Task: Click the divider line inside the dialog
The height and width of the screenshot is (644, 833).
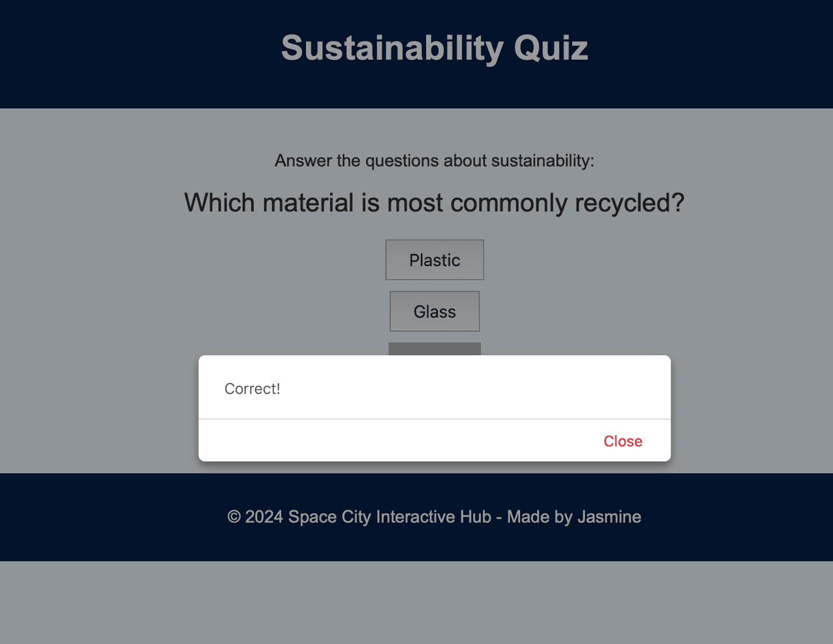Action: [x=435, y=419]
